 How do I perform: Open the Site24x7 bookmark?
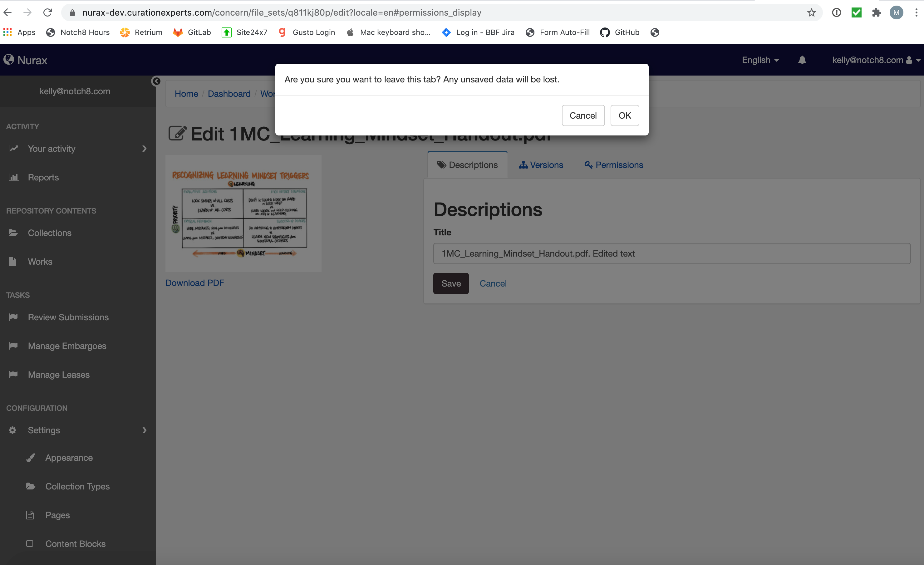click(x=244, y=32)
